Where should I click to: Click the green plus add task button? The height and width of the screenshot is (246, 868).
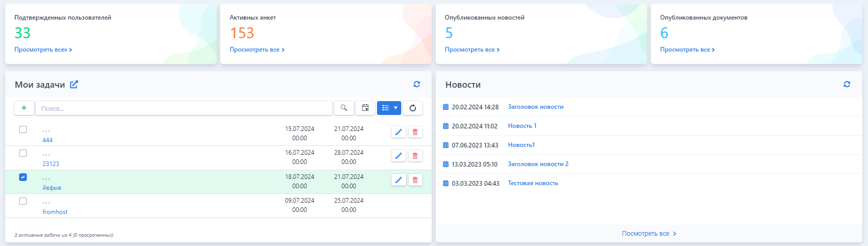tap(24, 108)
